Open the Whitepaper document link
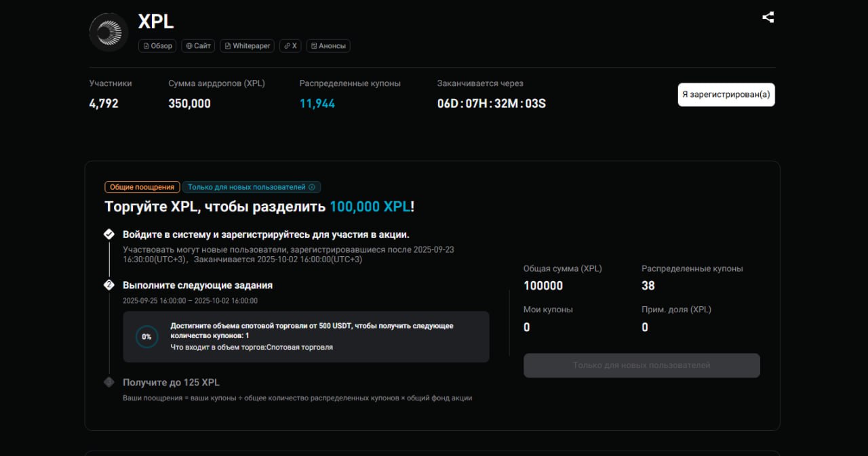 (247, 46)
